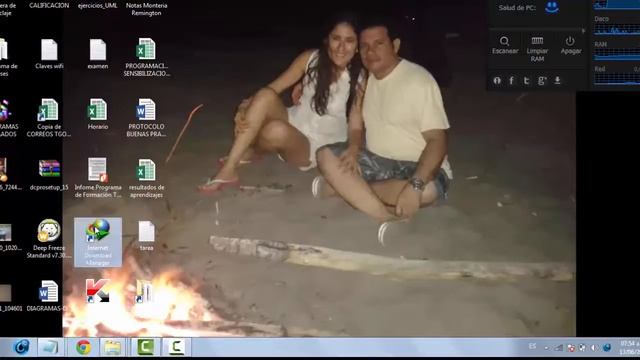Image resolution: width=640 pixels, height=360 pixels.
Task: Click the download arrow icon in widget
Action: click(557, 80)
